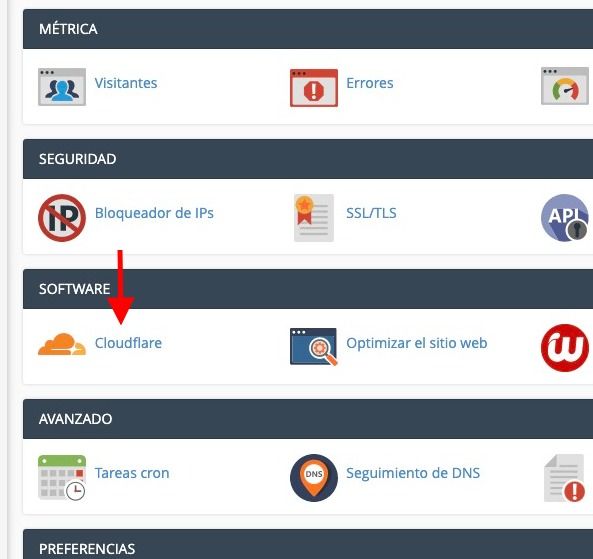Screen dimensions: 593x559
Task: Open the bandwidth gauge icon in Métrica
Action: point(565,86)
